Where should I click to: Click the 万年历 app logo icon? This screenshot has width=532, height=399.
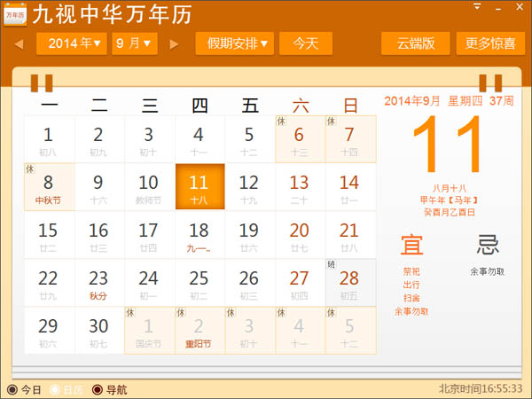click(x=14, y=14)
